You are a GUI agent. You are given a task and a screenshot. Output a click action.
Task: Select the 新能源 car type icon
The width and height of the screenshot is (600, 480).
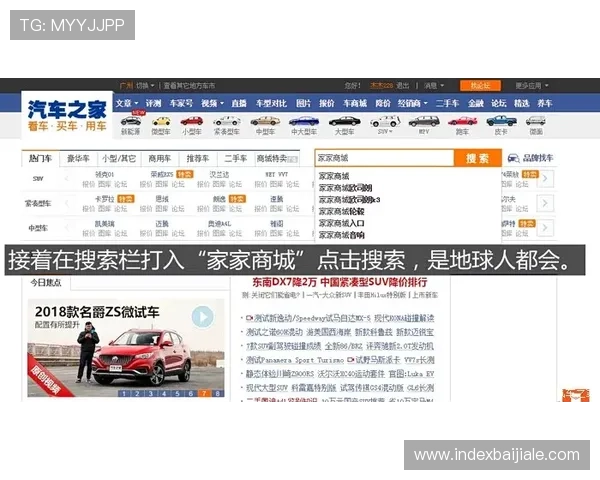pyautogui.click(x=131, y=122)
